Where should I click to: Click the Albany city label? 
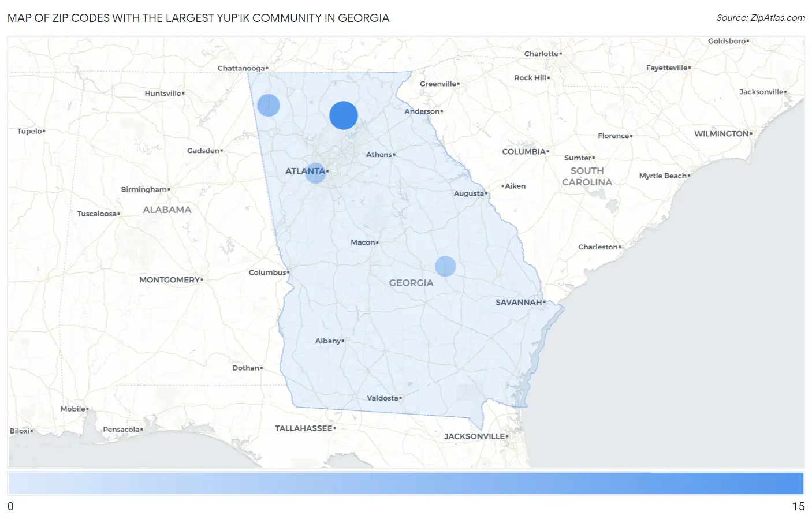click(x=327, y=341)
